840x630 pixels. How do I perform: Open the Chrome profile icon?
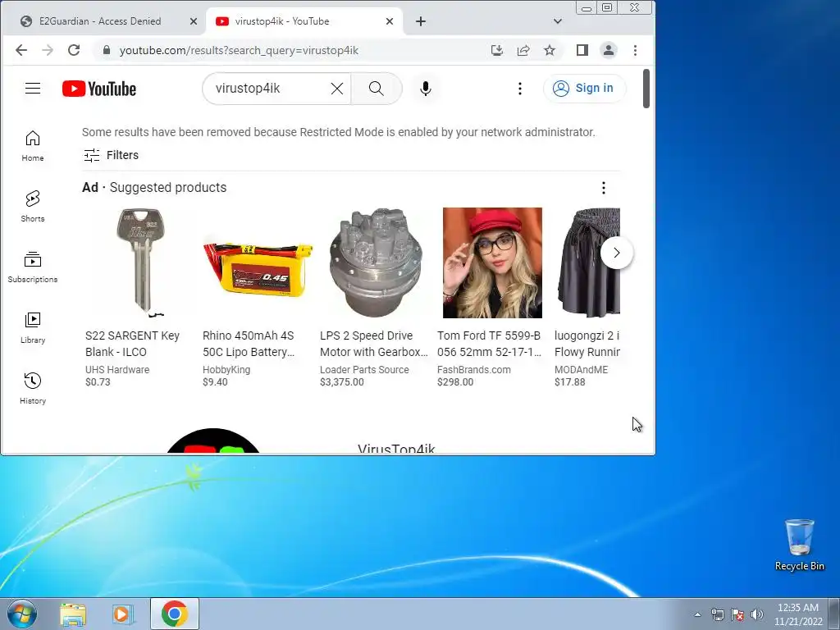(609, 50)
